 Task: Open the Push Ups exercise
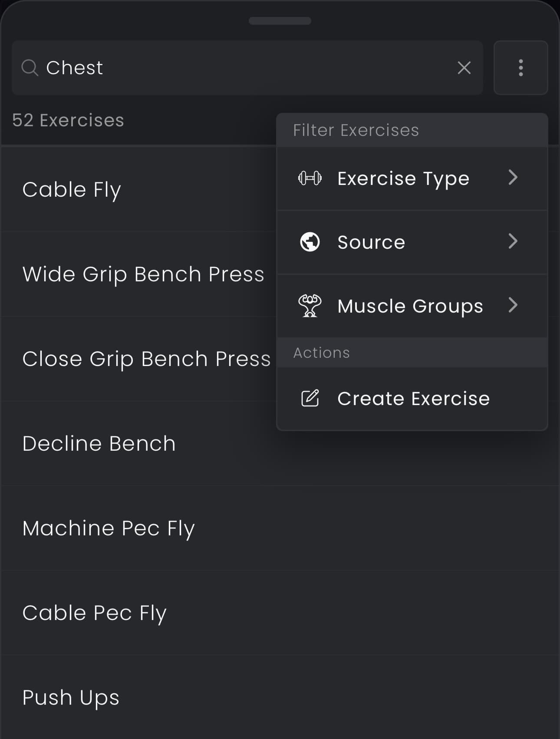point(71,697)
